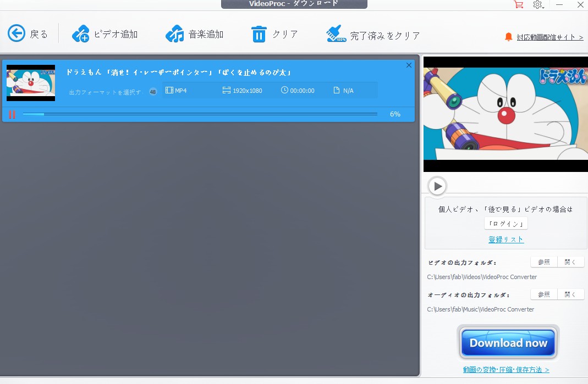The width and height of the screenshot is (588, 384).
Task: Click the クリア text label
Action: tap(285, 34)
